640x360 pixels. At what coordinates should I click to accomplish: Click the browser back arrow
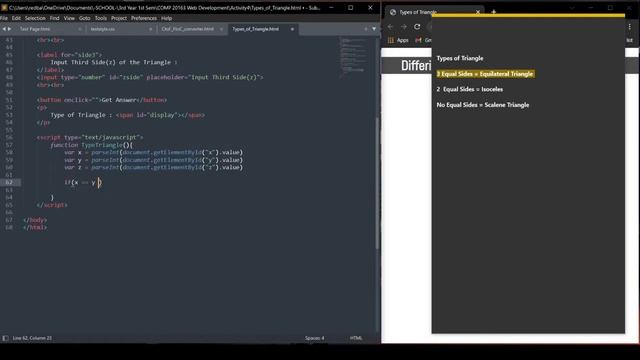click(x=390, y=27)
